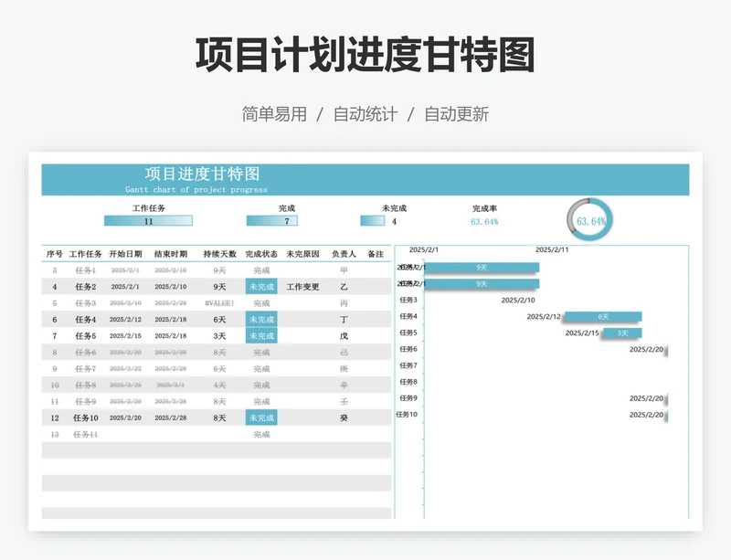The image size is (731, 560).
Task: Select the 工作任务 total bar showing 11
Action: click(x=148, y=220)
